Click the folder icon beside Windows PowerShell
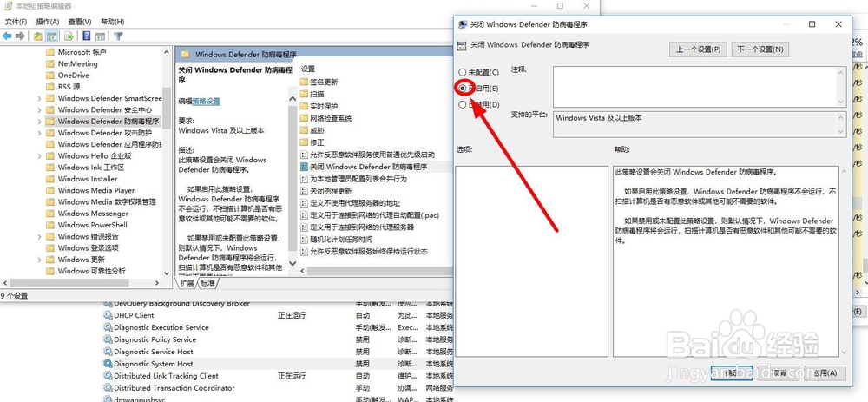868x402 pixels. (49, 225)
